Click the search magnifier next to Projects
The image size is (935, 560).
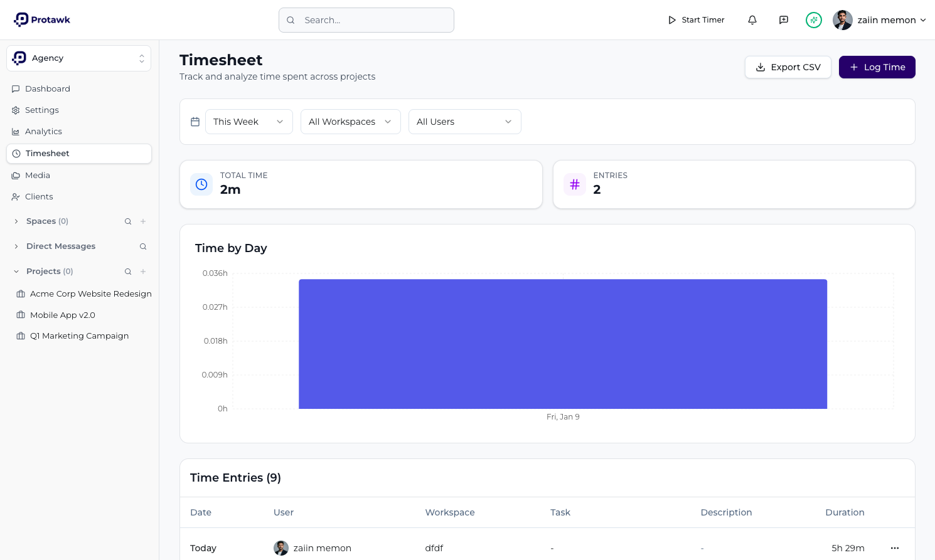coord(127,271)
